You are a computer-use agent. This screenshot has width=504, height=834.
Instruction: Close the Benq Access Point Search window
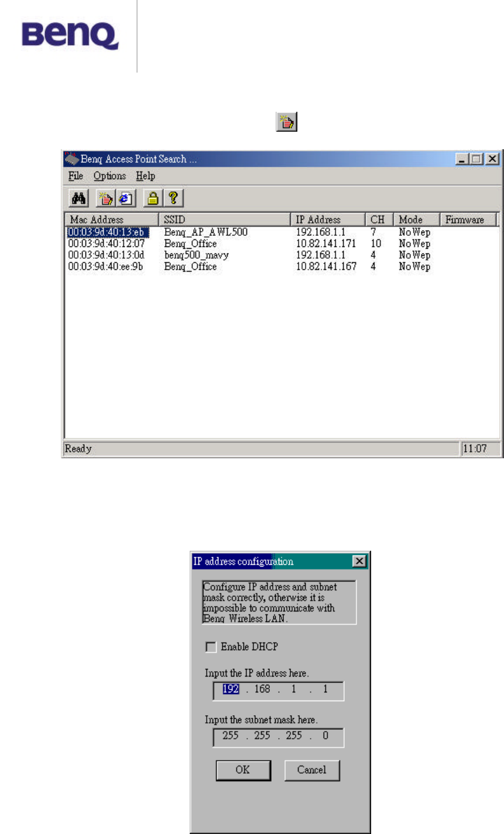(x=492, y=159)
